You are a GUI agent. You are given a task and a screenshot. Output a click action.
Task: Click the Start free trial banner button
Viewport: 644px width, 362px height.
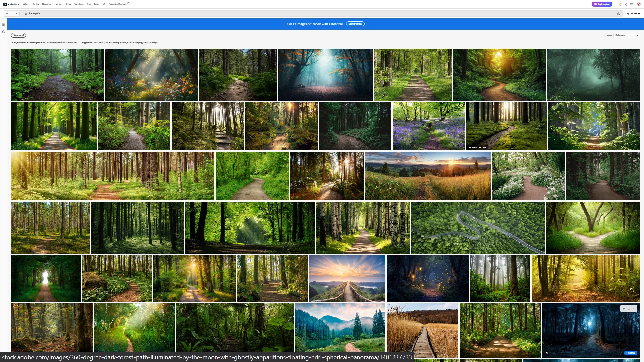coord(355,24)
